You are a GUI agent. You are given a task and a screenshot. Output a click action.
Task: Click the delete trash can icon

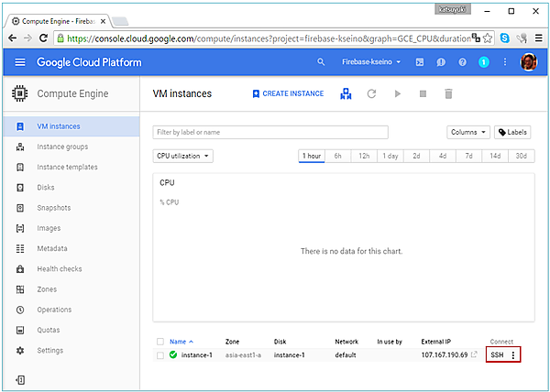point(448,93)
